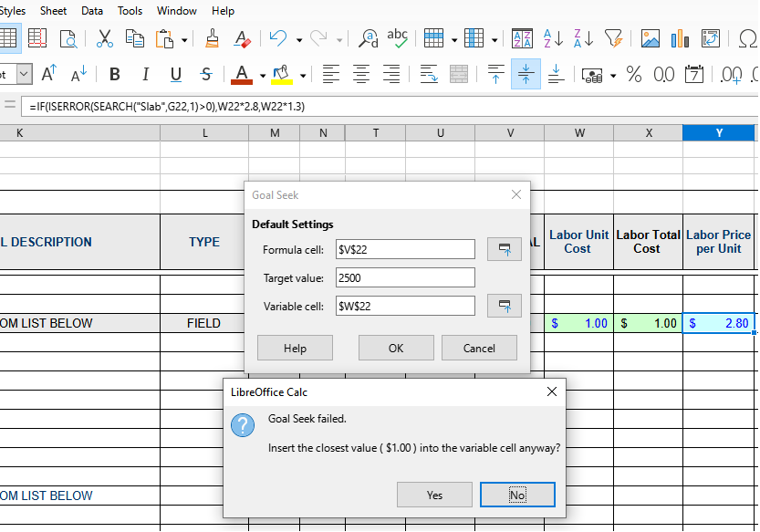Toggle Align Left
This screenshot has width=760, height=532.
coord(331,74)
